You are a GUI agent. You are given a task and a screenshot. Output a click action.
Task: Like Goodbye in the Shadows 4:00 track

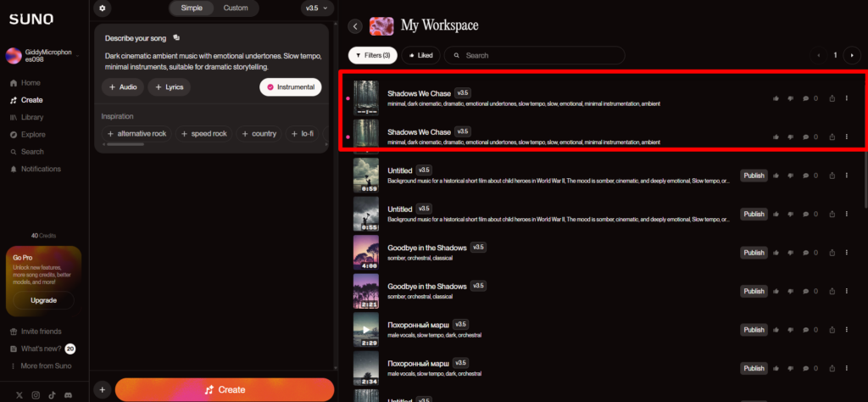click(776, 253)
